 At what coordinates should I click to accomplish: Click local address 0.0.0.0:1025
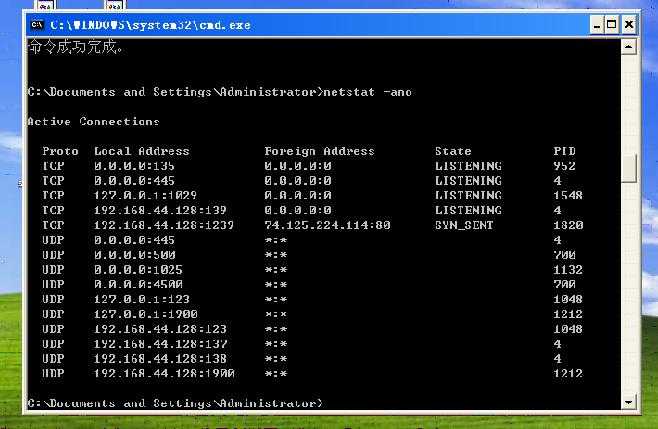coord(138,270)
